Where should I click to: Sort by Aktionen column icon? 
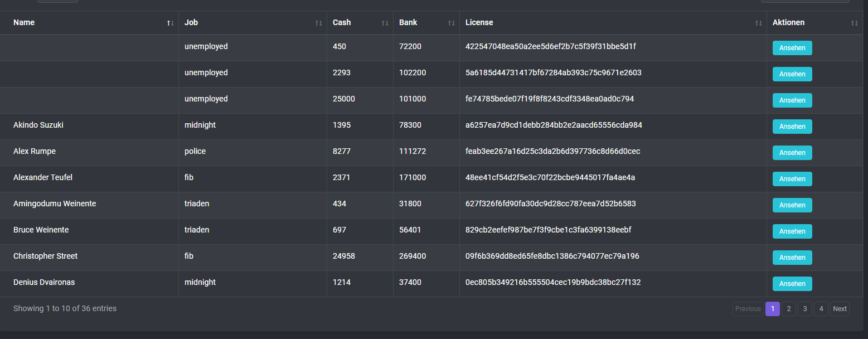pyautogui.click(x=854, y=23)
